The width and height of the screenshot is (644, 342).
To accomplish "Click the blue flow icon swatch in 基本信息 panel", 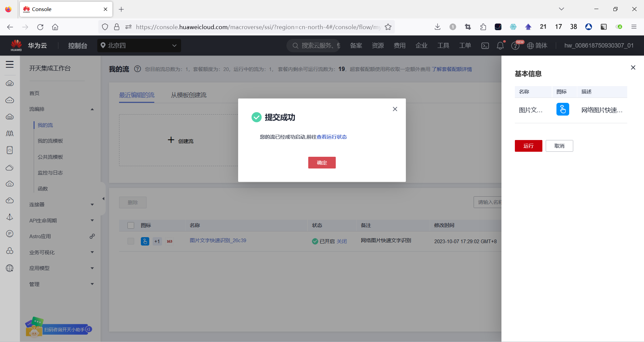I will coord(562,109).
